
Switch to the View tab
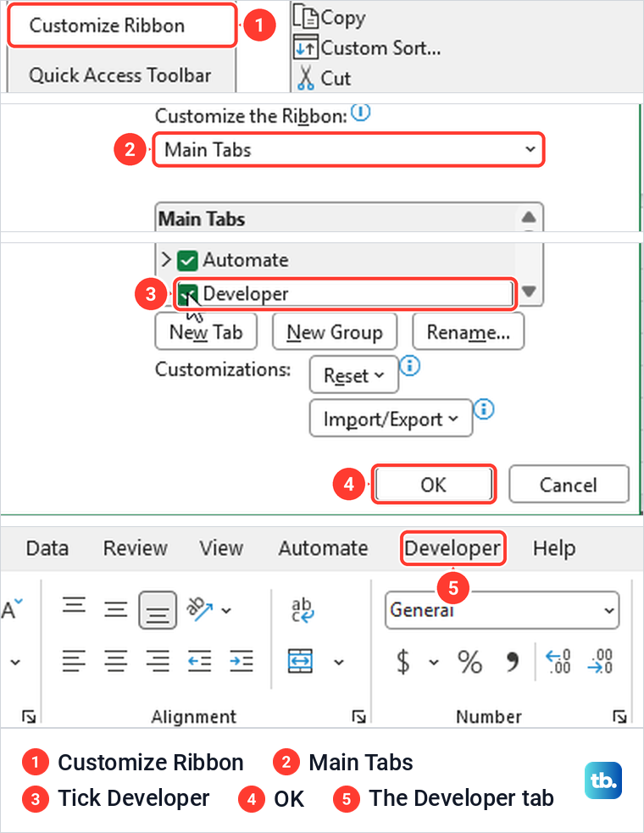[x=221, y=547]
